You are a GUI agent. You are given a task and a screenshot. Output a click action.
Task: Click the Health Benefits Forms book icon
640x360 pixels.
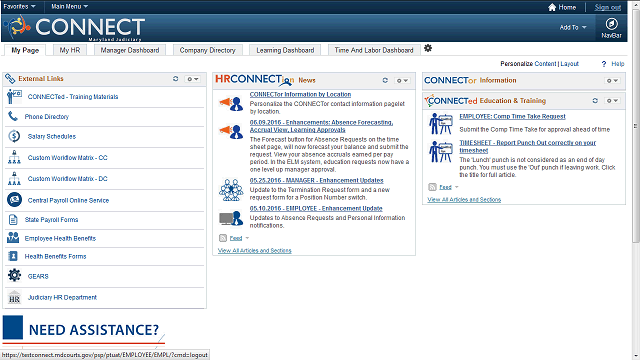click(x=13, y=256)
